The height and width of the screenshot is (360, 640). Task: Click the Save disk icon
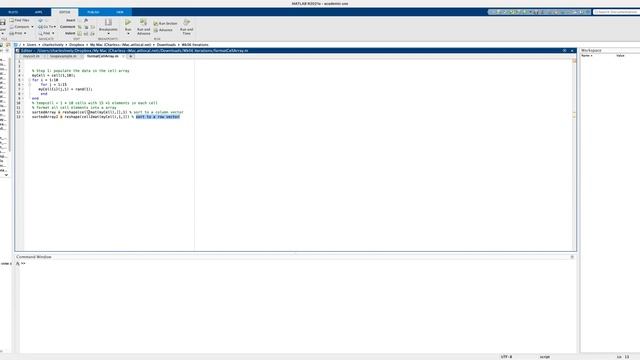point(2,22)
